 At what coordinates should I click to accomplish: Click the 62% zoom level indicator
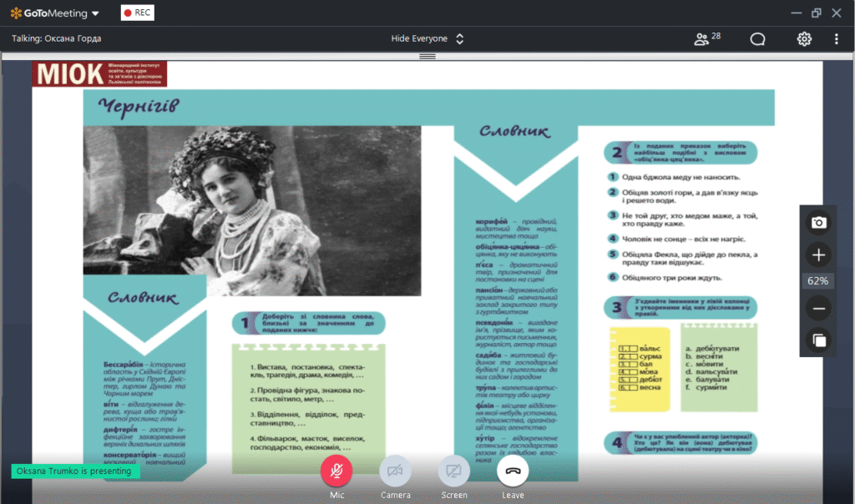819,281
